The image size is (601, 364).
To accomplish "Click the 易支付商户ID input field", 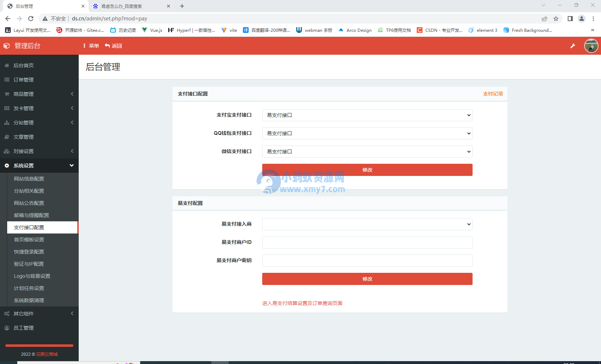I will pos(367,242).
